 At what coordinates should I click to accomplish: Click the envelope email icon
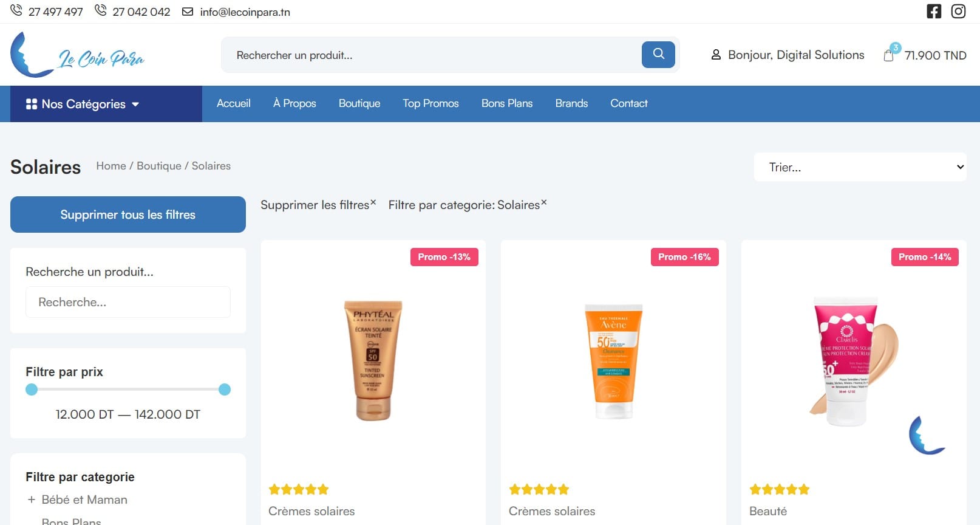(188, 12)
